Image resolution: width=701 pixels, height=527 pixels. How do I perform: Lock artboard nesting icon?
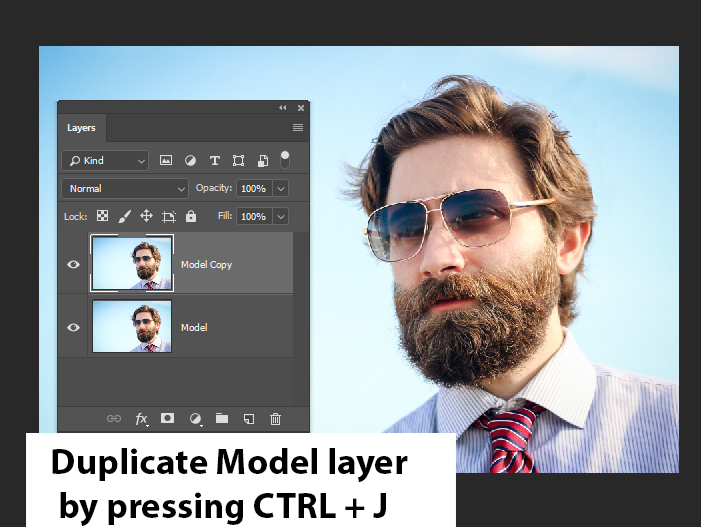pyautogui.click(x=169, y=217)
